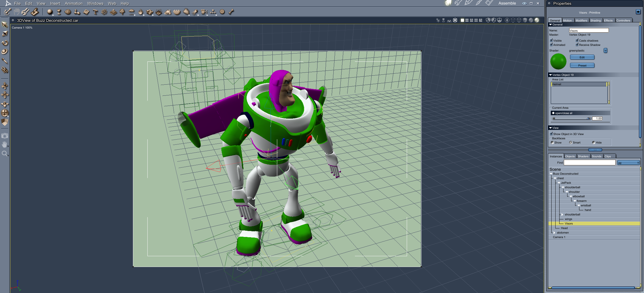The image size is (644, 293).
Task: Select the pan hand tool
Action: click(x=5, y=145)
